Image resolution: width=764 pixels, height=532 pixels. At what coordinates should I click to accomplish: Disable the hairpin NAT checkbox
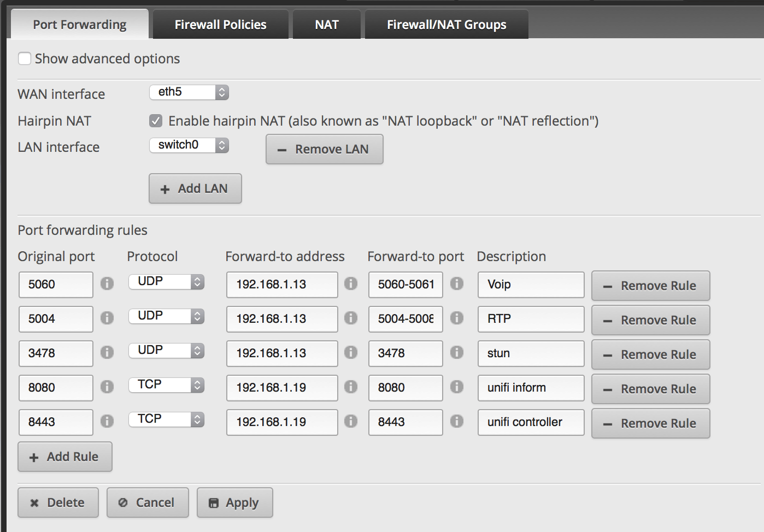tap(156, 121)
